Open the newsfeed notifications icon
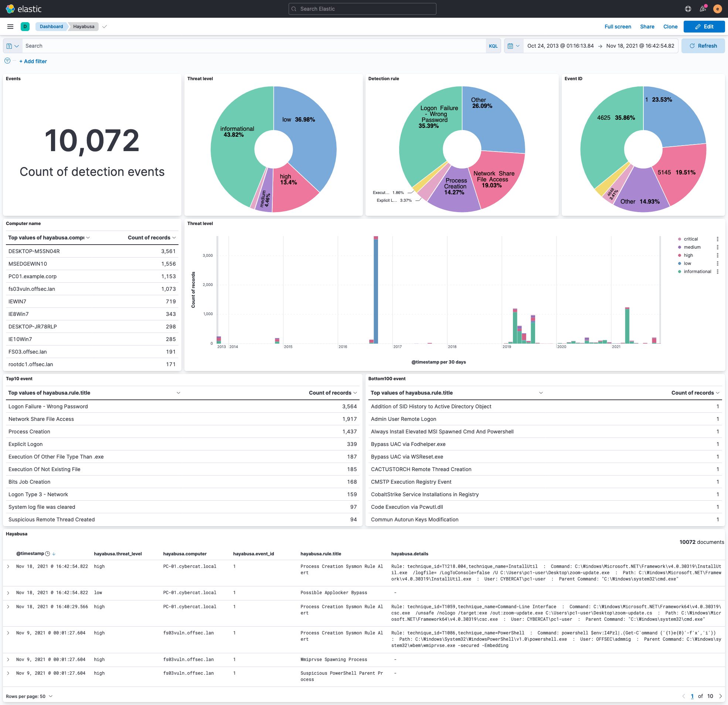The image size is (728, 705). [x=703, y=8]
